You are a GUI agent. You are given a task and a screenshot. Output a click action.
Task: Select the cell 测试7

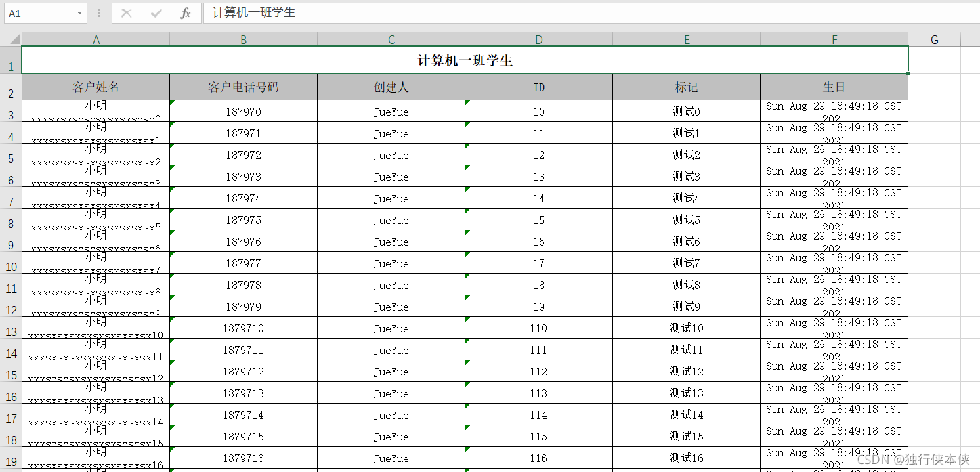687,263
